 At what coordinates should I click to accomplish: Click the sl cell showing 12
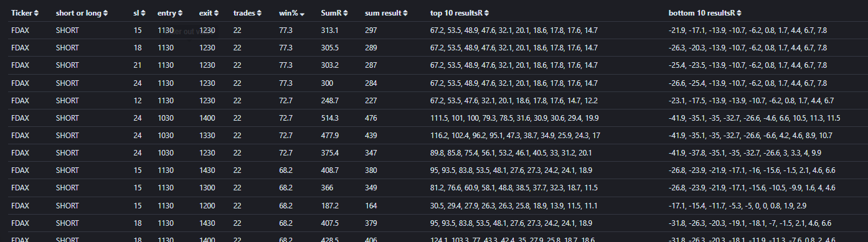click(x=137, y=100)
